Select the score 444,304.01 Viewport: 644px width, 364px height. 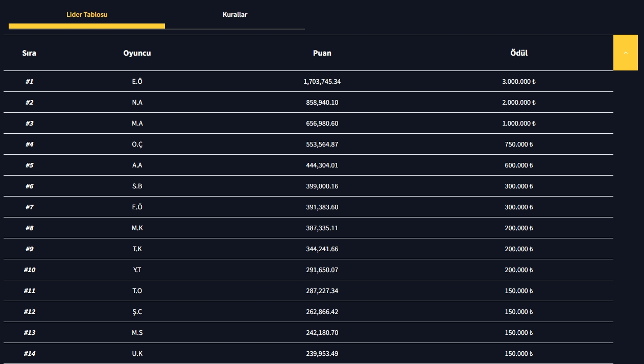pos(322,165)
